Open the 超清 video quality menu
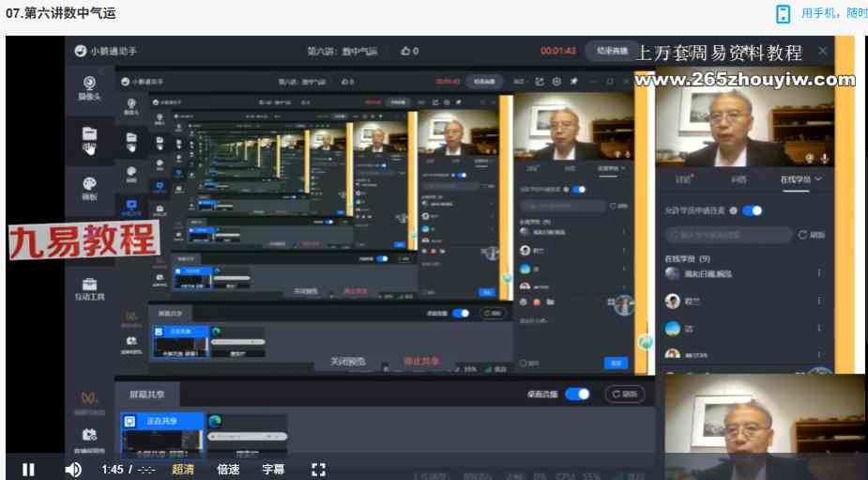The width and height of the screenshot is (868, 480). 183,469
